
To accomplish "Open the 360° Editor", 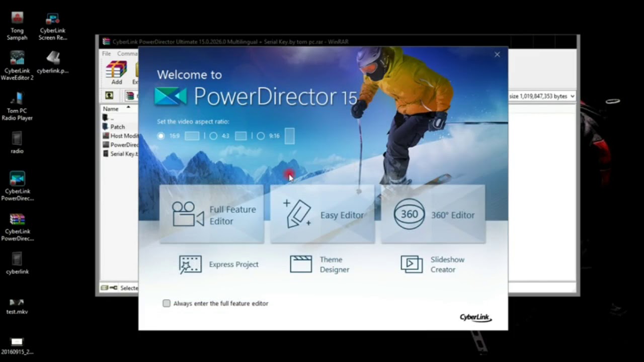I will 433,214.
